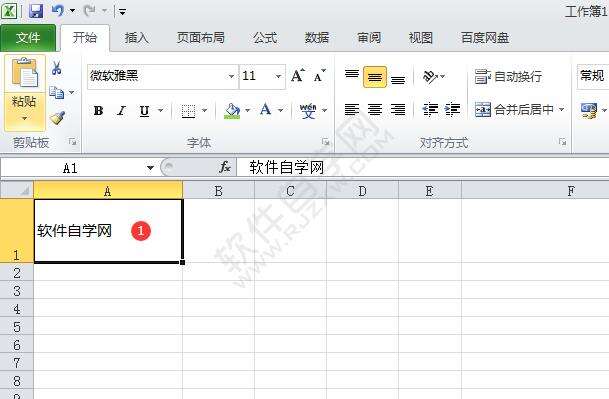Increase font size with large A
The image size is (609, 399).
[298, 76]
